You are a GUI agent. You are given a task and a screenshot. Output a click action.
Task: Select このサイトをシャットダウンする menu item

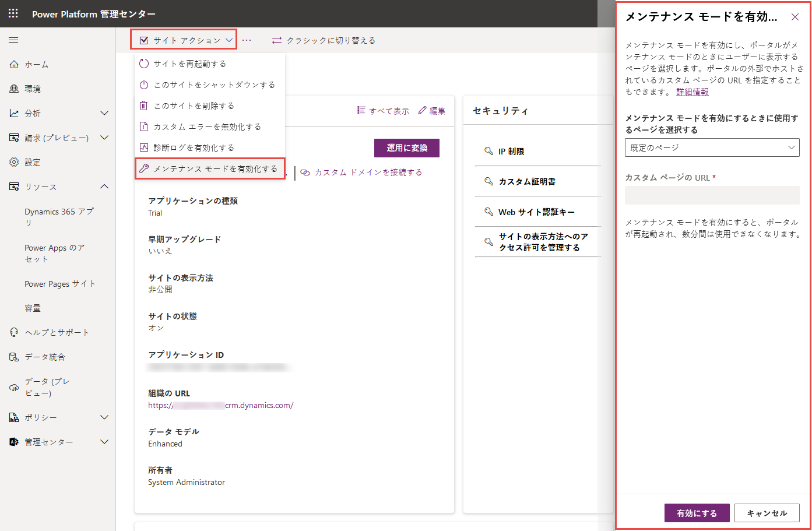(210, 85)
